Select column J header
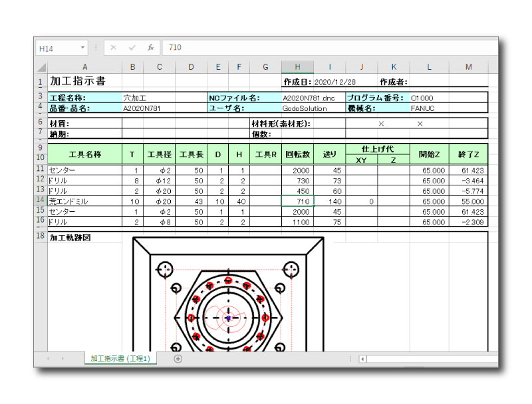Screen dimensions: 532x404 pos(362,67)
